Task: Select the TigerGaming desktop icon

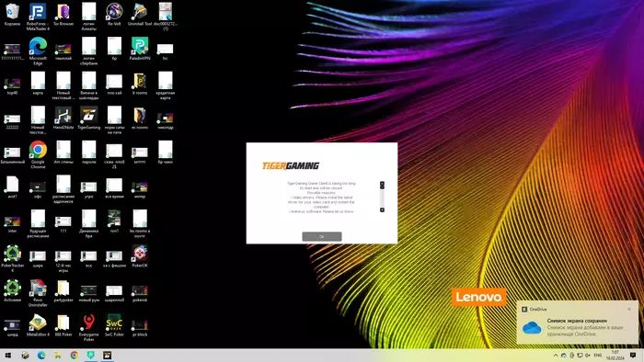Action: pyautogui.click(x=88, y=119)
